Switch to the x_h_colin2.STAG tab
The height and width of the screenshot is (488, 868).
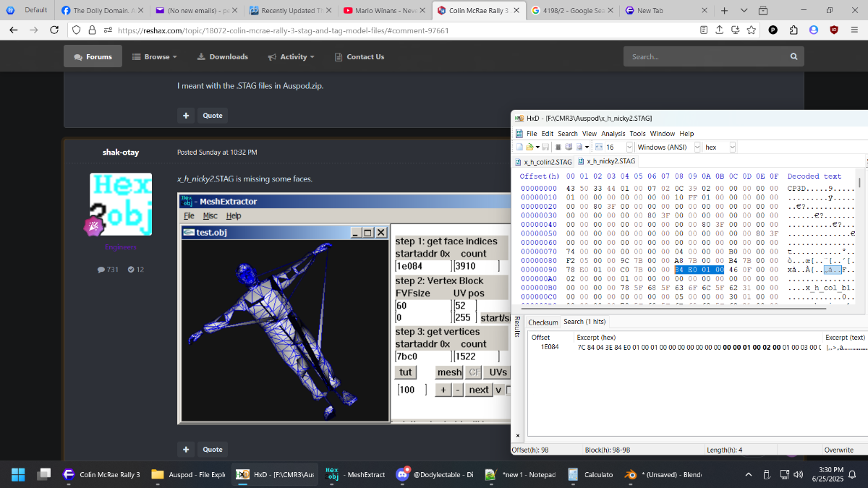click(x=543, y=161)
